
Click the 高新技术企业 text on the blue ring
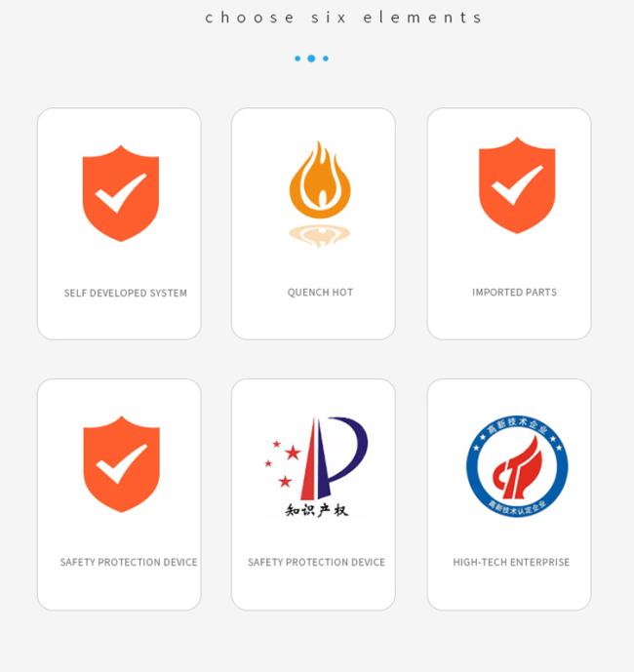(x=518, y=425)
